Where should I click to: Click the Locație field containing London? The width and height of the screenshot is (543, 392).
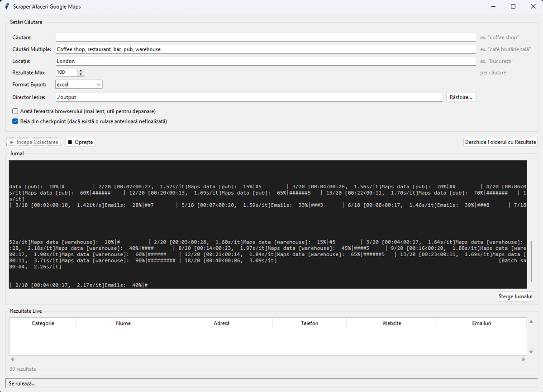266,61
